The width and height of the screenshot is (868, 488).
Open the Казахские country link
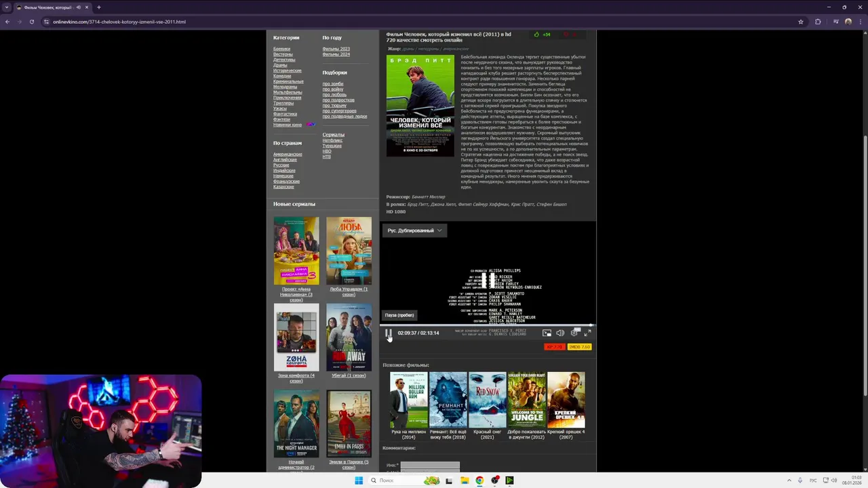(283, 187)
